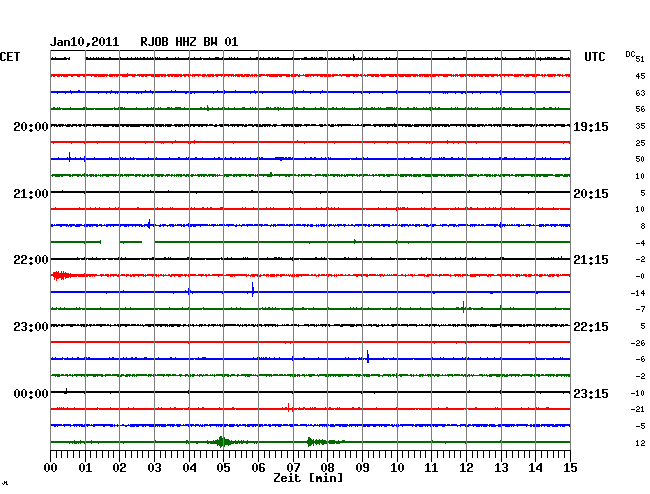Viewport: 650px width, 494px height.
Task: Click minute tick label "00"
Action: point(51,468)
